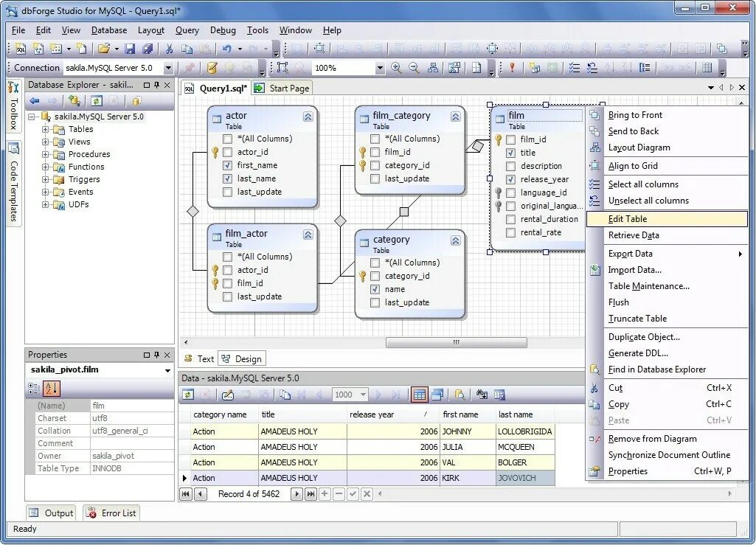
Task: Collapse the actor table box
Action: coord(308,117)
